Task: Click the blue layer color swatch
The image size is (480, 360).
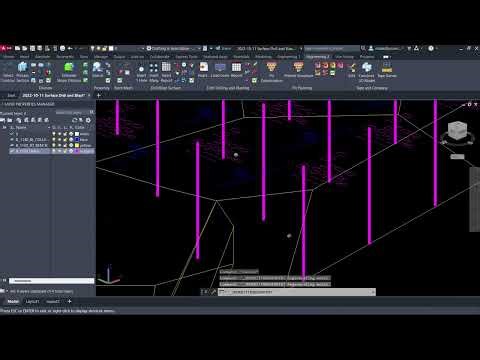Action: pyautogui.click(x=77, y=140)
